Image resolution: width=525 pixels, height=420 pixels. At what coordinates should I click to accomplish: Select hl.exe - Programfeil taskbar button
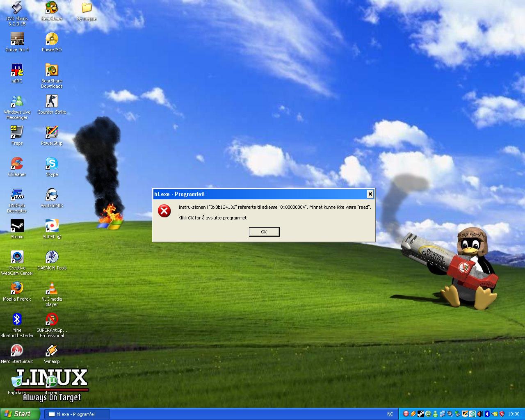77,414
